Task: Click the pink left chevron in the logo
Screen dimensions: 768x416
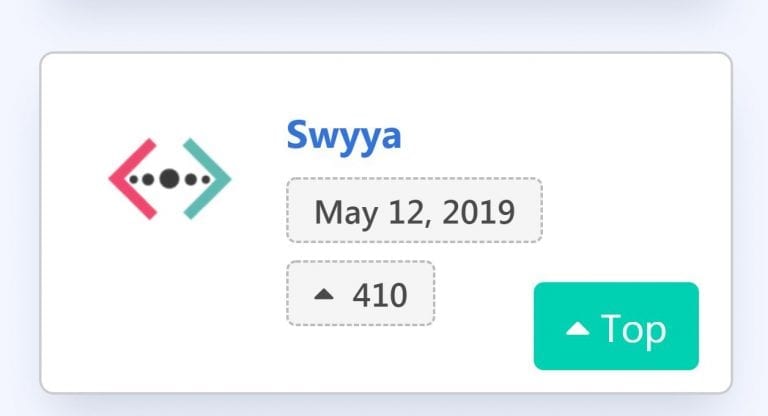Action: pyautogui.click(x=132, y=179)
